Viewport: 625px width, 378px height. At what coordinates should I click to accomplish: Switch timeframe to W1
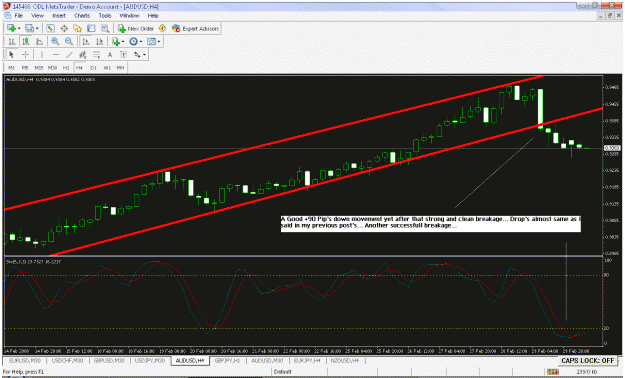pos(107,68)
